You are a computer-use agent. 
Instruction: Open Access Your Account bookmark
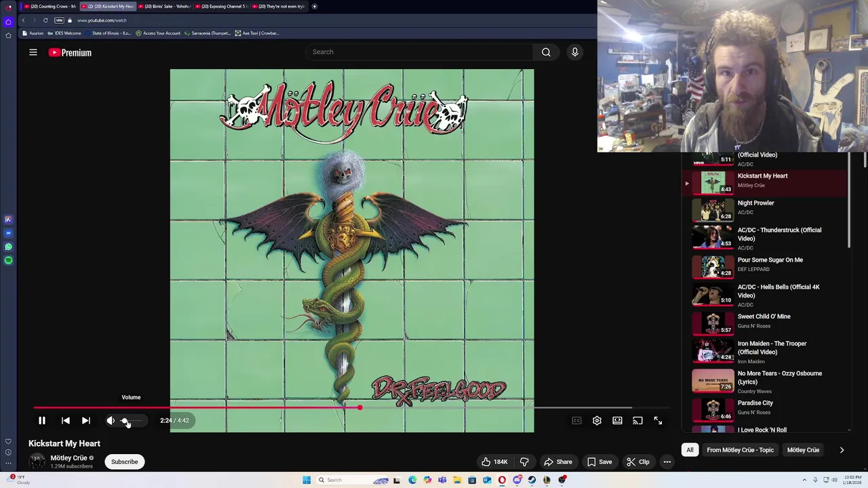pos(158,33)
